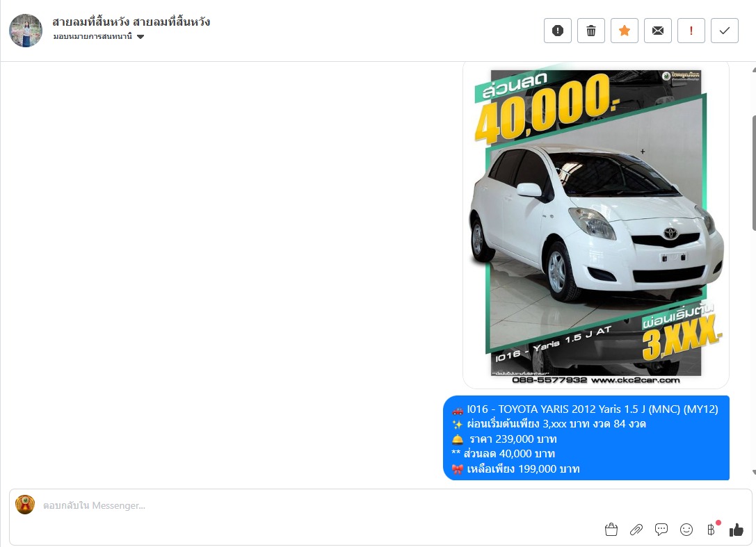The width and height of the screenshot is (756, 547).
Task: Click the assign conversation label
Action: [x=93, y=37]
